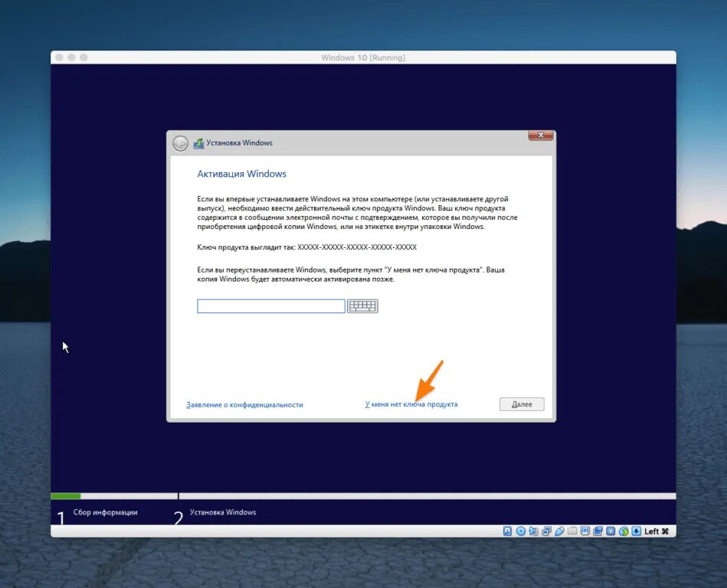Click the 'Активация Windows' heading
Image resolution: width=727 pixels, height=588 pixels.
pos(241,174)
